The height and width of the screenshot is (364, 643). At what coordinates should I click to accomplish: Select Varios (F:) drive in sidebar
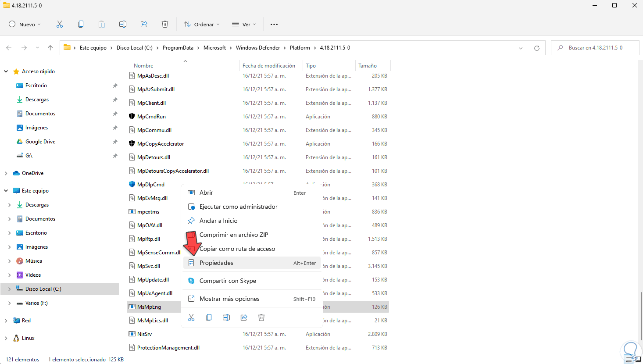(36, 303)
